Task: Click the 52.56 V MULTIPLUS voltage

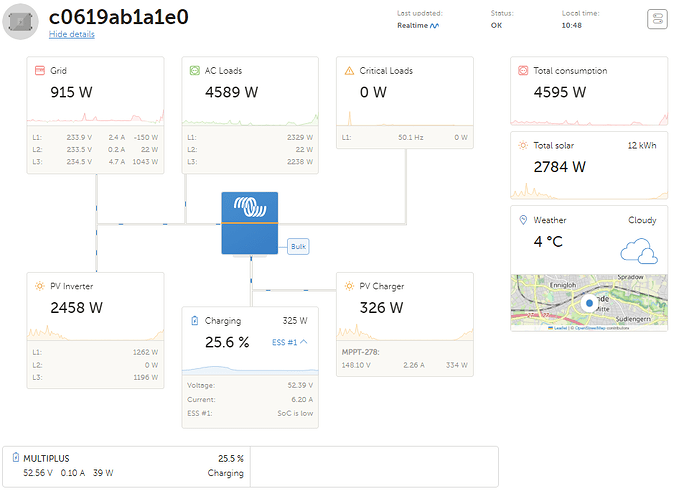Action: (38, 473)
